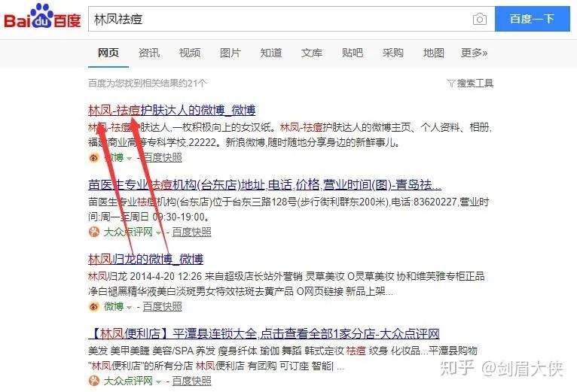Screen dimensions: 577x392
Task: Expand dropdown arrow beside 林凤归龙 微博 source
Action: click(129, 307)
